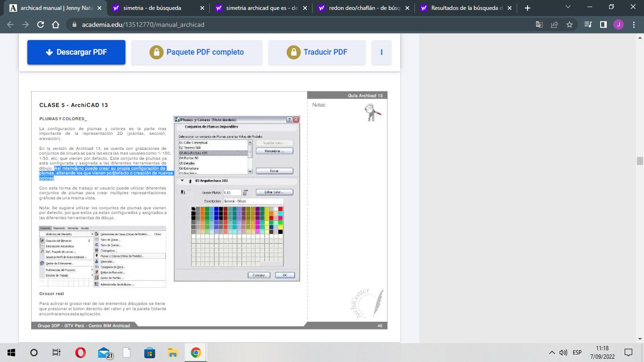Click OK in Plumas y Colores dialog
Image resolution: width=644 pixels, height=362 pixels.
[285, 275]
